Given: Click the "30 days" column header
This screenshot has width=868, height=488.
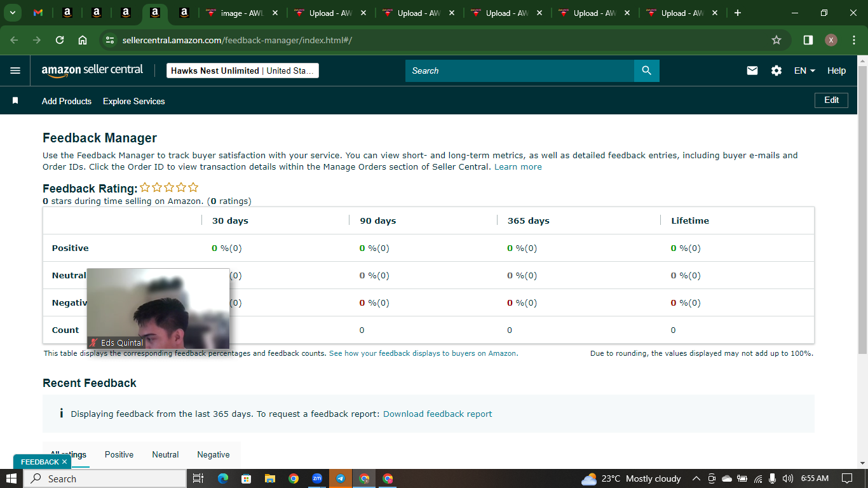Looking at the screenshot, I should pos(230,220).
